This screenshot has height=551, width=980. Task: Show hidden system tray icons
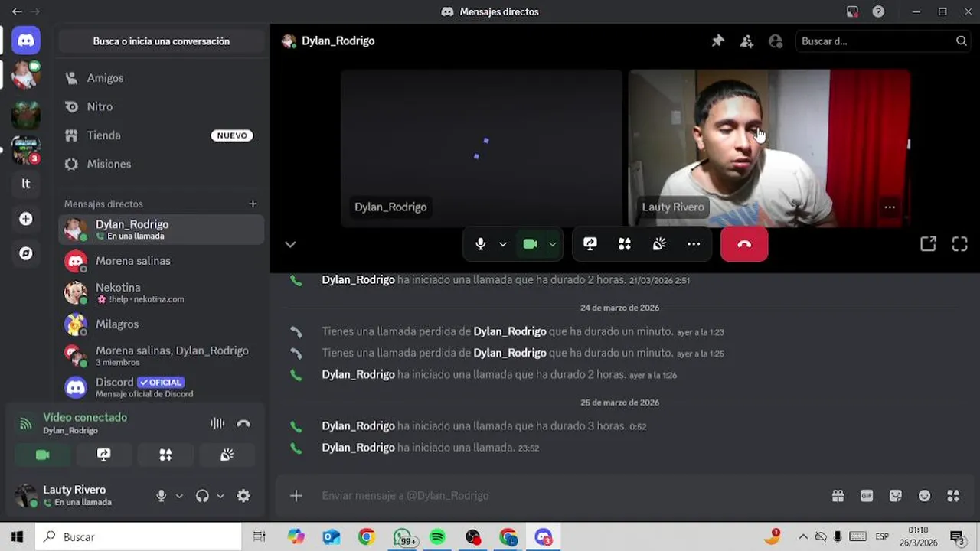802,537
